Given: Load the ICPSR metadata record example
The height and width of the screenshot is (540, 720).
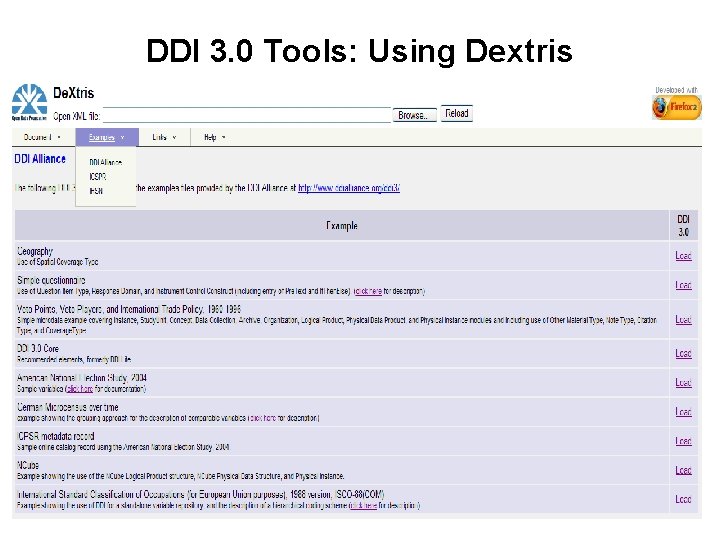Looking at the screenshot, I should 683,441.
